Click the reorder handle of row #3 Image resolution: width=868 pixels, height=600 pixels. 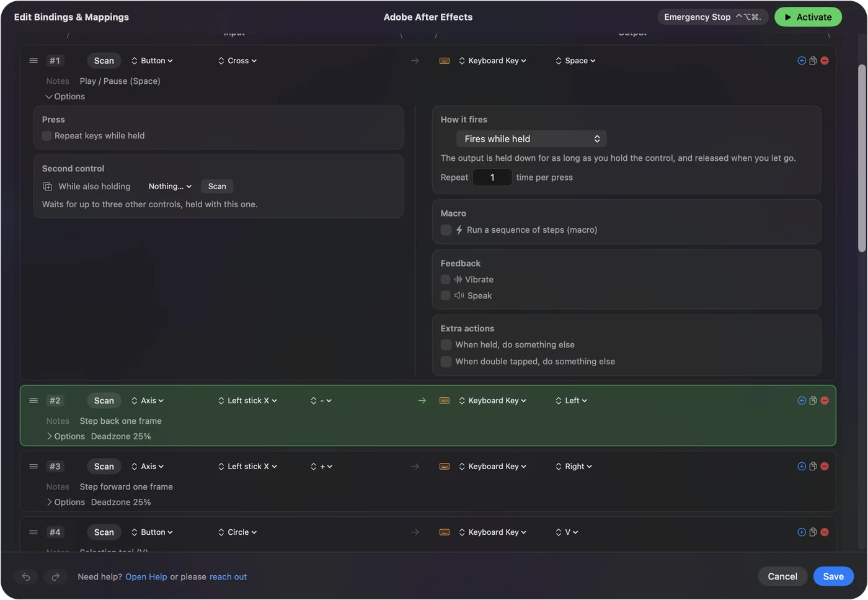pos(33,467)
